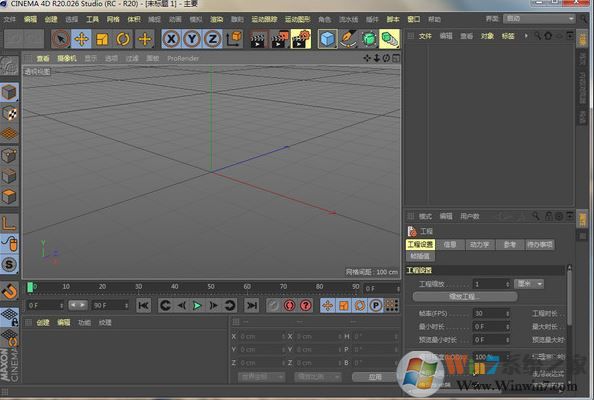Activate the Rotate tool
Image resolution: width=594 pixels, height=400 pixels.
pos(123,39)
